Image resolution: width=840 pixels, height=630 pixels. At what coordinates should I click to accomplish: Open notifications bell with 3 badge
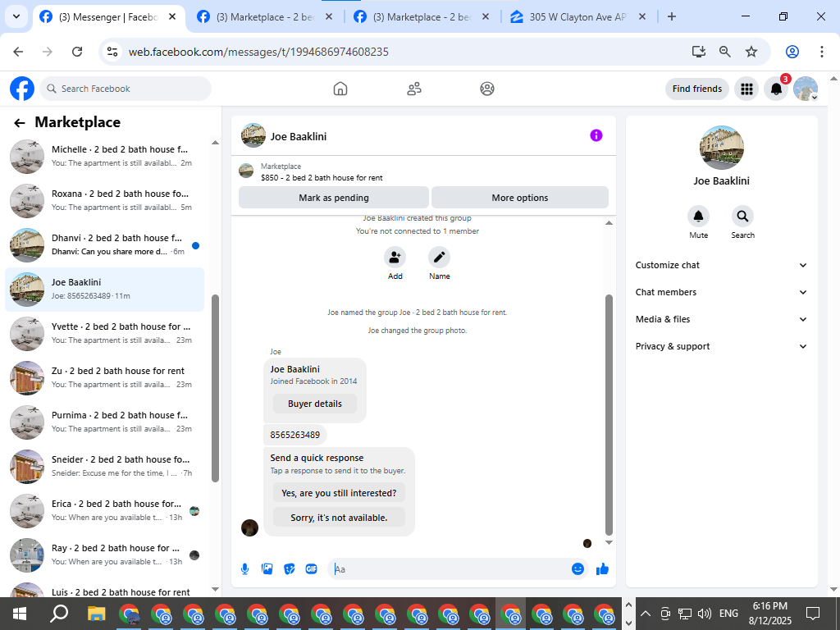pyautogui.click(x=776, y=89)
